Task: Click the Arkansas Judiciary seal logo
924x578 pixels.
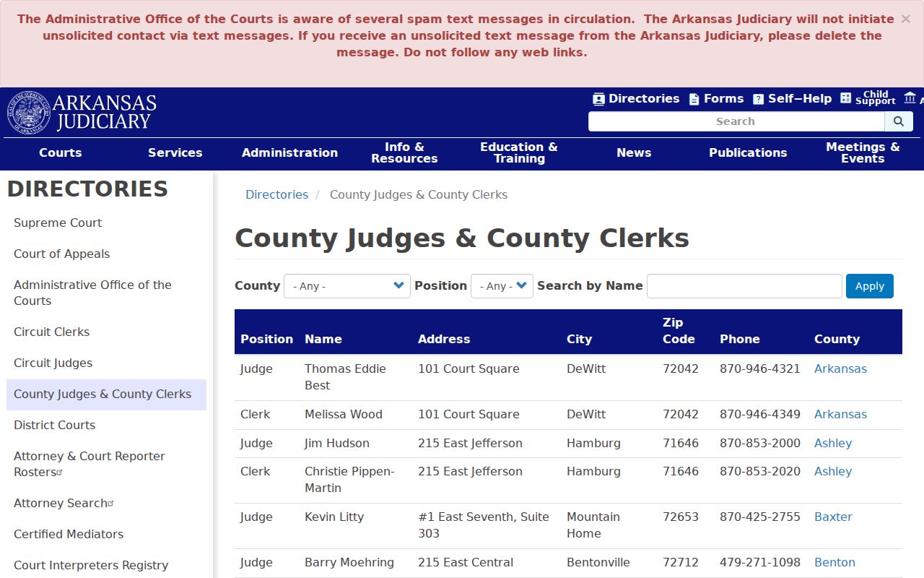Action: tap(29, 113)
